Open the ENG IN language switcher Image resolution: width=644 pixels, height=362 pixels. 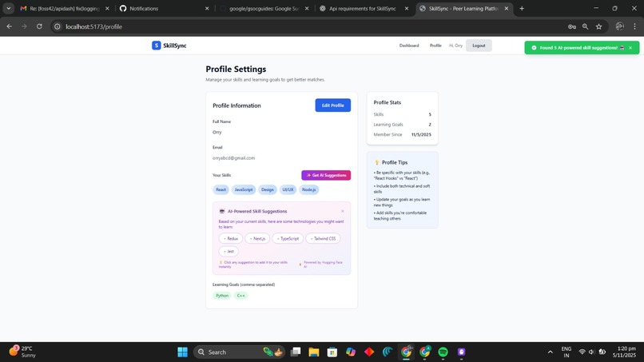[566, 352]
